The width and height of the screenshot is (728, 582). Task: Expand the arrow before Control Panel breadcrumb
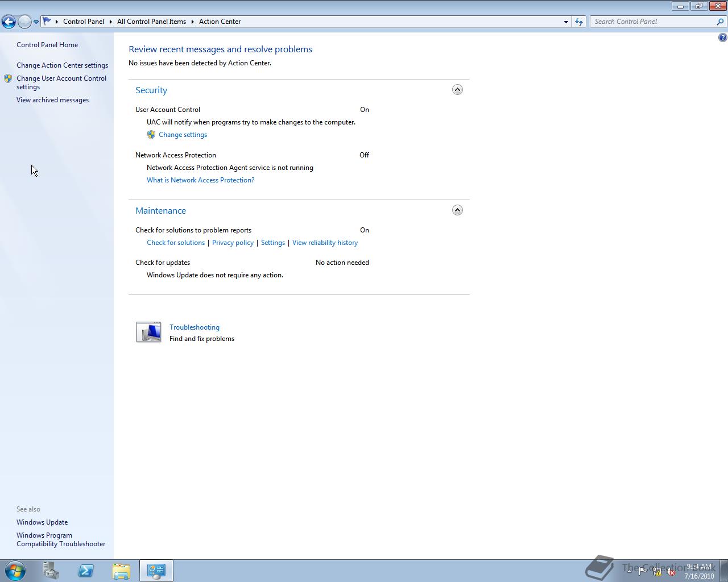tap(57, 22)
